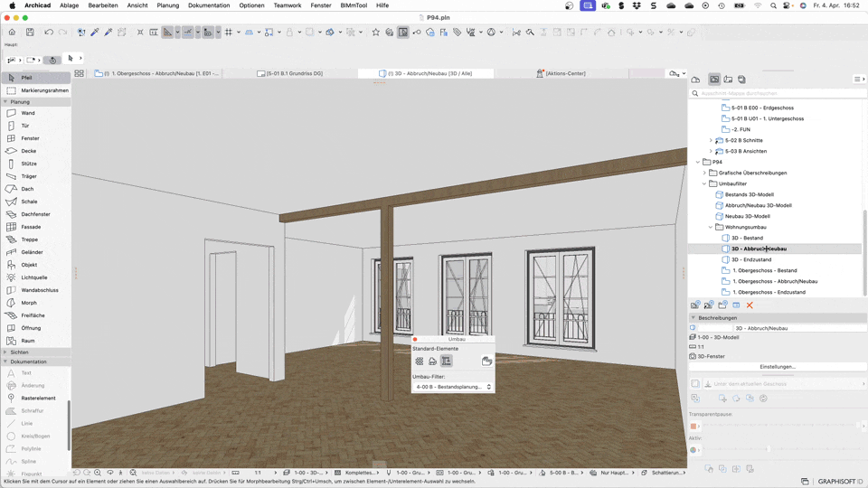
Task: Collapse the P94 folder
Action: [x=698, y=162]
